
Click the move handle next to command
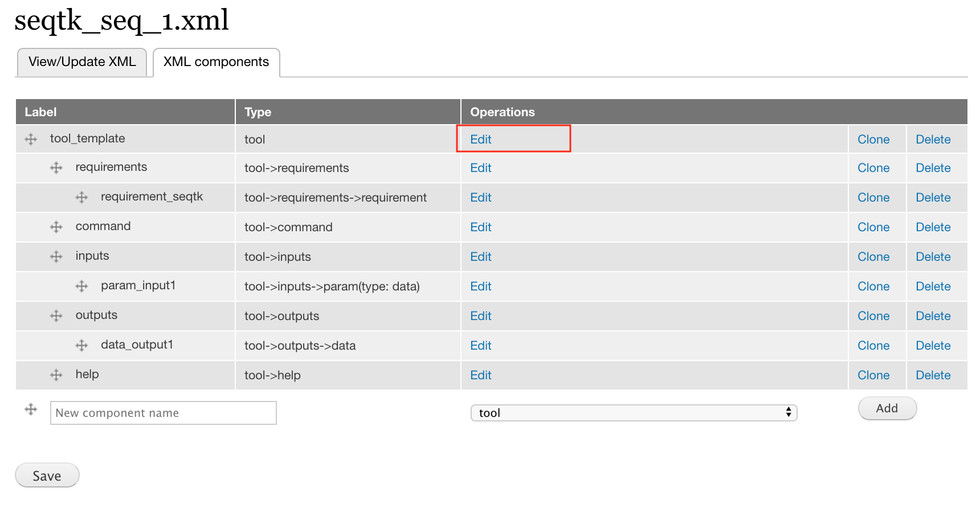pyautogui.click(x=56, y=227)
